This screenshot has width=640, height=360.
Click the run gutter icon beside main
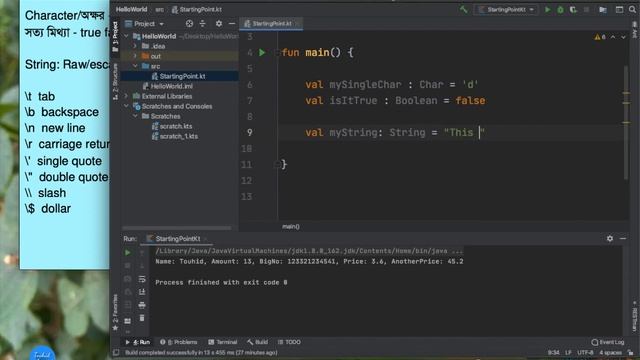click(262, 53)
